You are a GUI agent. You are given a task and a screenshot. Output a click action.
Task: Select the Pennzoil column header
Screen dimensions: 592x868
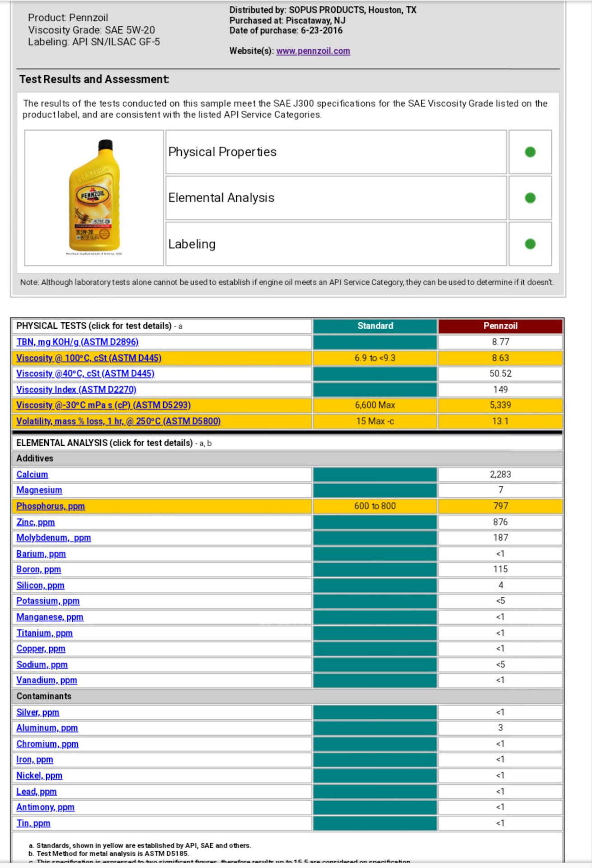pos(500,326)
